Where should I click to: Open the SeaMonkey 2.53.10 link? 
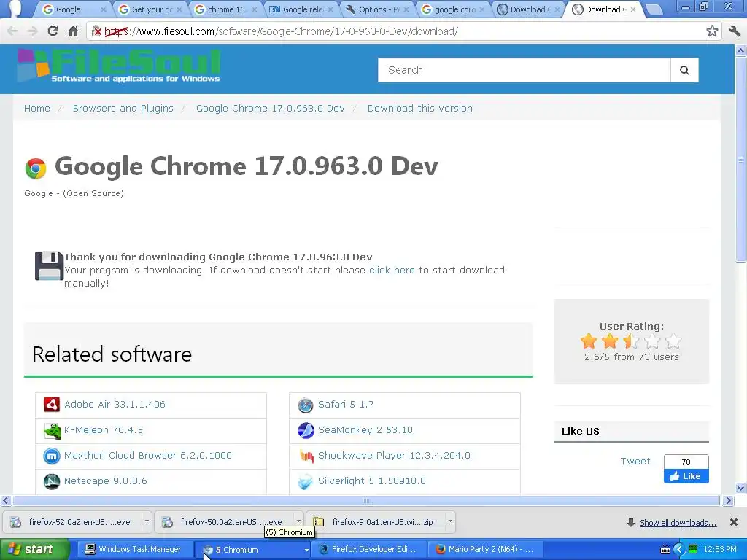pos(365,429)
